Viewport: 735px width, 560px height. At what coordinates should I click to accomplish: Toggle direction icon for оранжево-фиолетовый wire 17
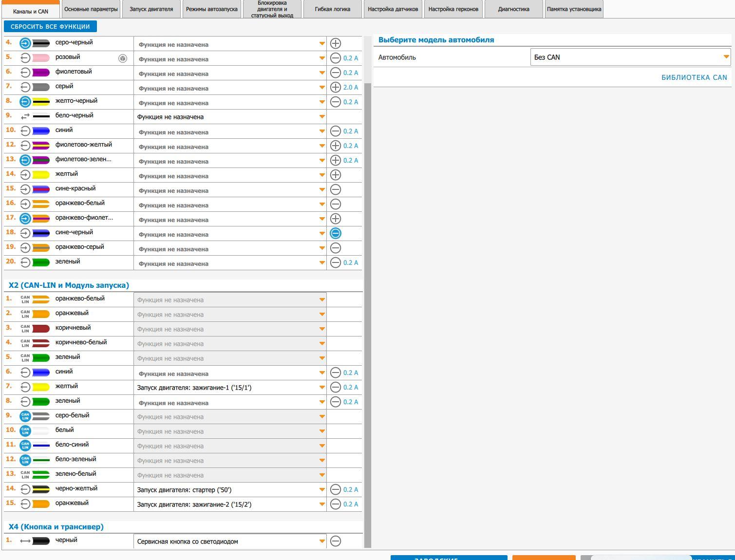(25, 219)
